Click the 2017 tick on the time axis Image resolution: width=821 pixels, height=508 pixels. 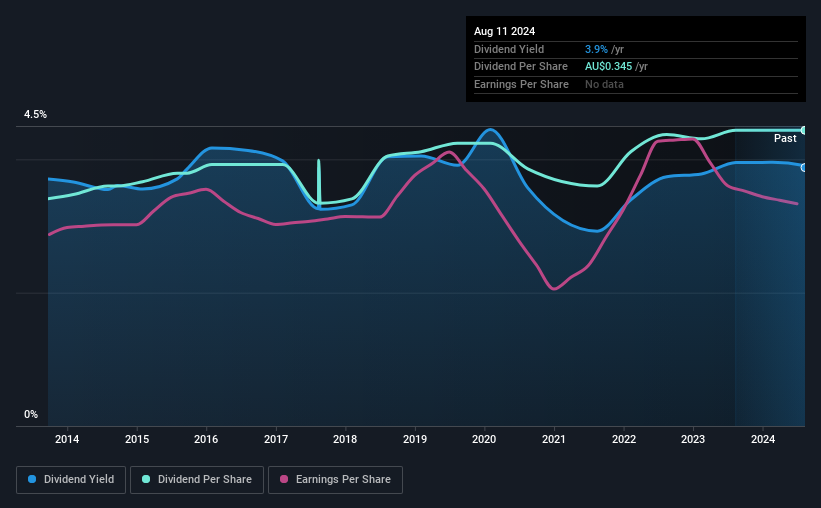tap(276, 438)
